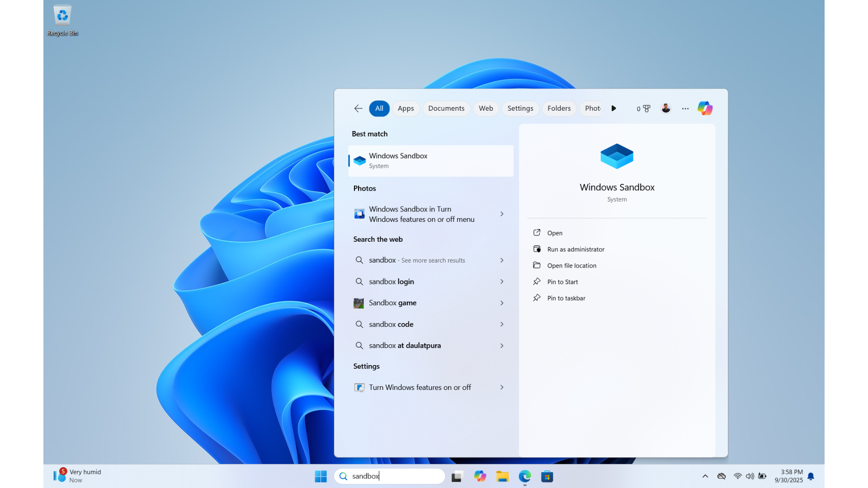Switch to the Documents search filter
The width and height of the screenshot is (868, 488).
point(446,108)
